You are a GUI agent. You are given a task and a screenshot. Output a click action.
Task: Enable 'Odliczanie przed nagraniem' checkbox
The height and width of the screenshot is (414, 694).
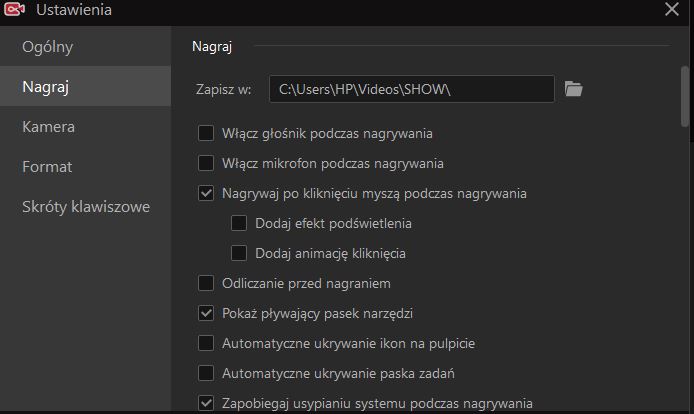(x=206, y=283)
